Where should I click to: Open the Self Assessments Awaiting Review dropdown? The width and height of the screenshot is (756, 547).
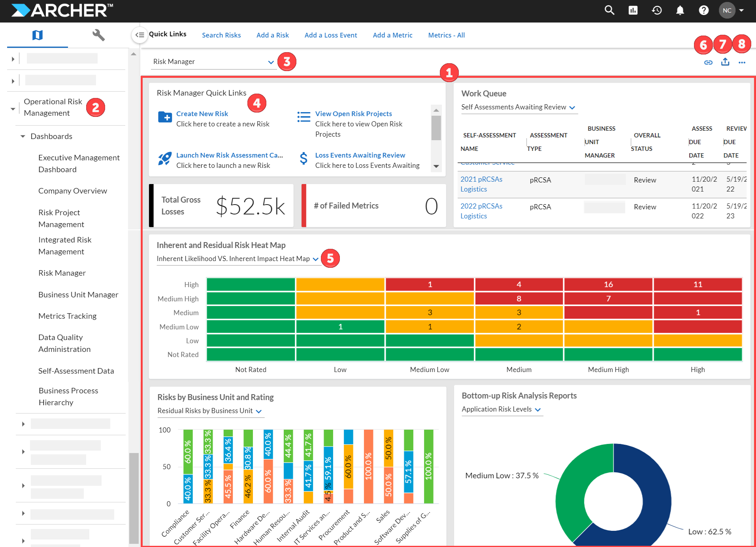click(x=572, y=107)
